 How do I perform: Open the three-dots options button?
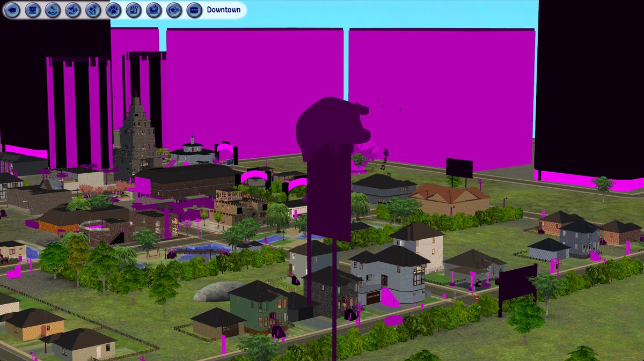click(194, 9)
